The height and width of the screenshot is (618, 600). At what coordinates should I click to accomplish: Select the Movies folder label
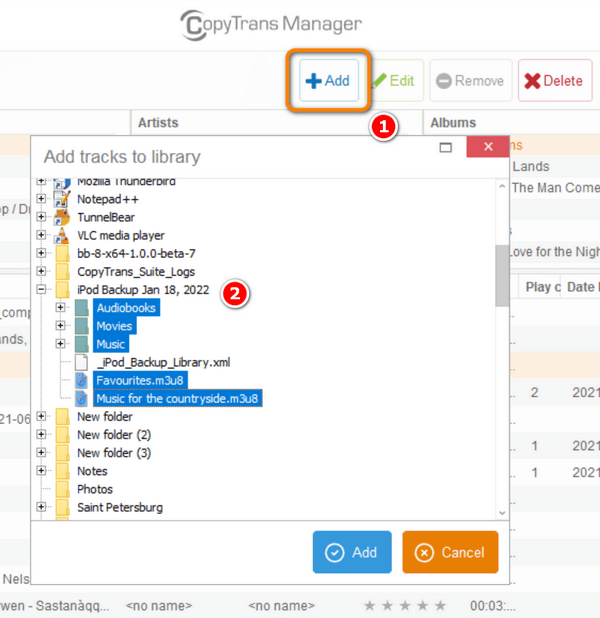114,326
